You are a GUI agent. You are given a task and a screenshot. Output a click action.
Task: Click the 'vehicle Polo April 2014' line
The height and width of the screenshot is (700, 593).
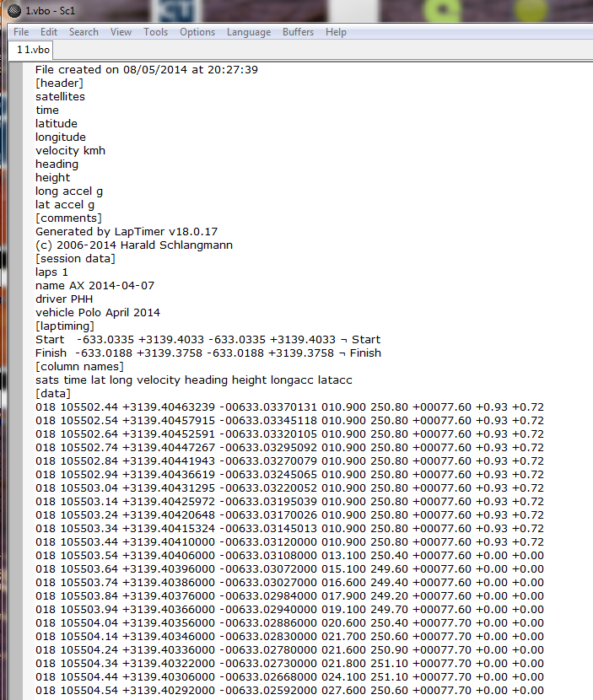tap(97, 313)
